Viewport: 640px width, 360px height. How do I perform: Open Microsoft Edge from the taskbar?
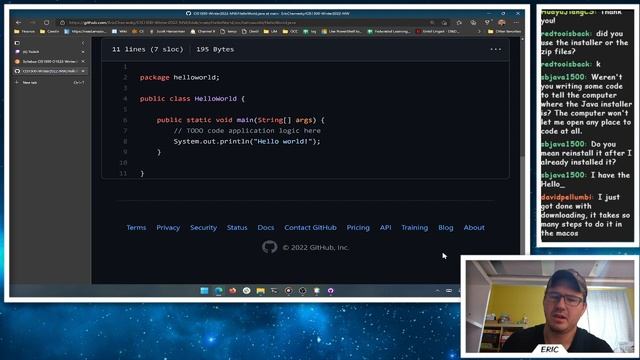click(219, 291)
